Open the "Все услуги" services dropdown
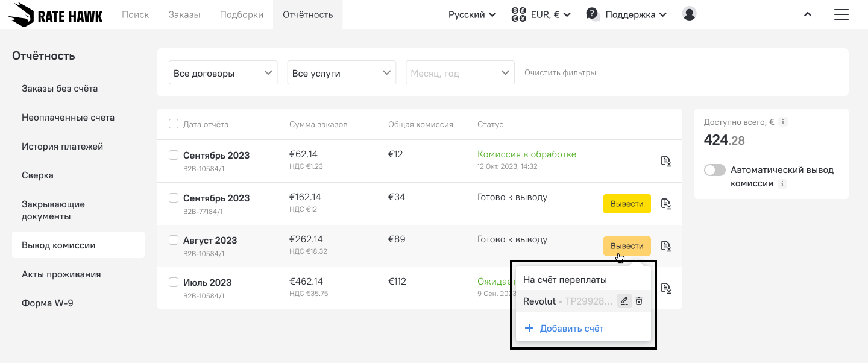 tap(341, 73)
